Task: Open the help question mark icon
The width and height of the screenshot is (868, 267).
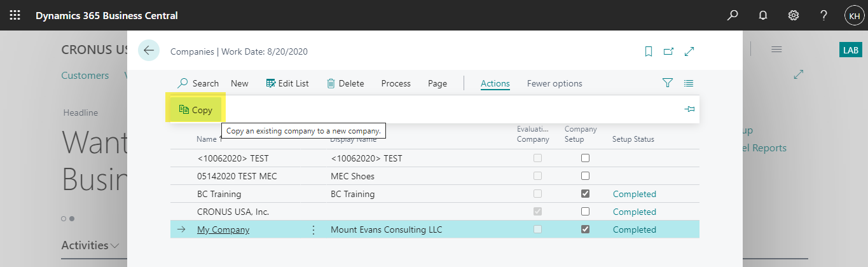Action: [823, 15]
